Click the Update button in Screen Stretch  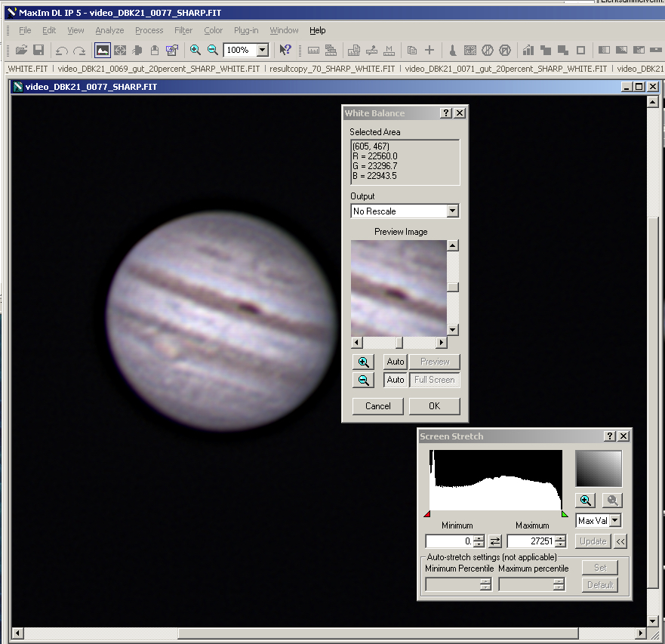click(x=593, y=541)
